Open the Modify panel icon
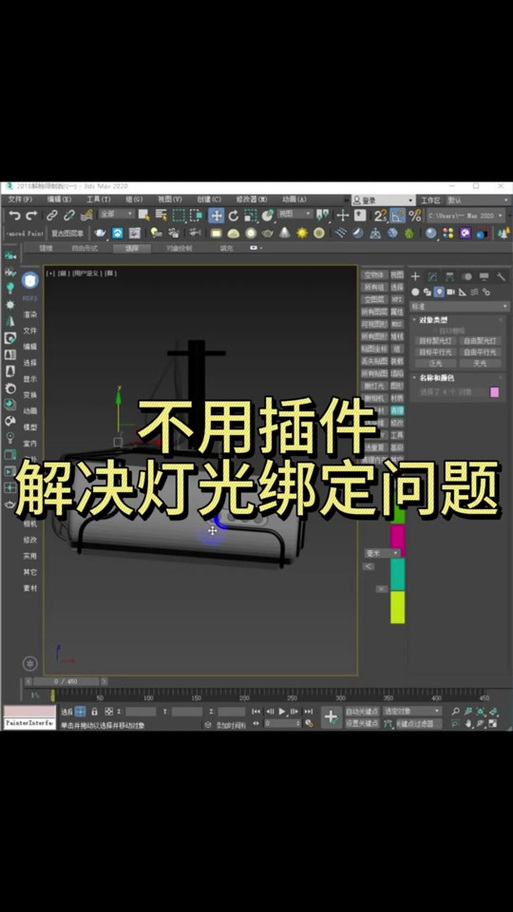This screenshot has width=513, height=912. pos(432,277)
